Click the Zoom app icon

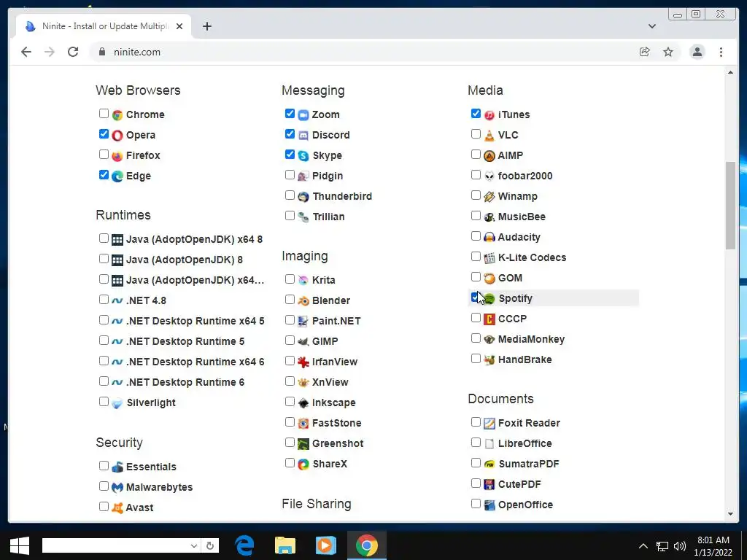pos(303,114)
